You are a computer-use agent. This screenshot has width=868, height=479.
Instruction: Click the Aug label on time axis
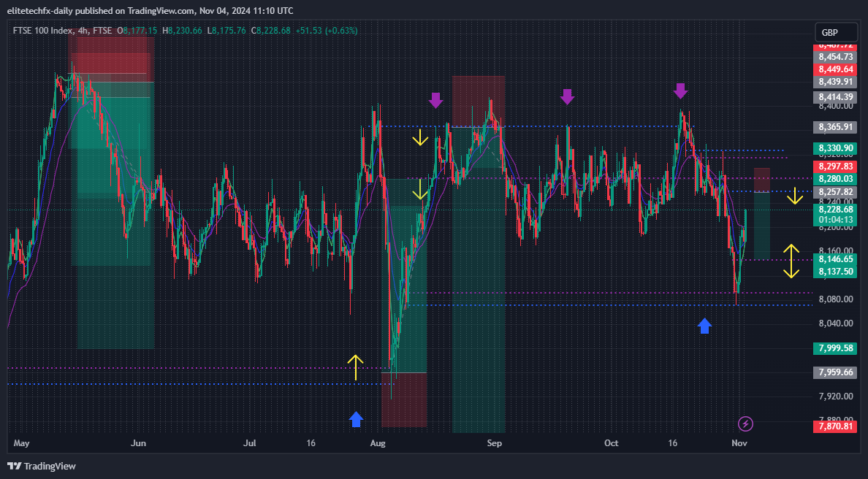(378, 443)
